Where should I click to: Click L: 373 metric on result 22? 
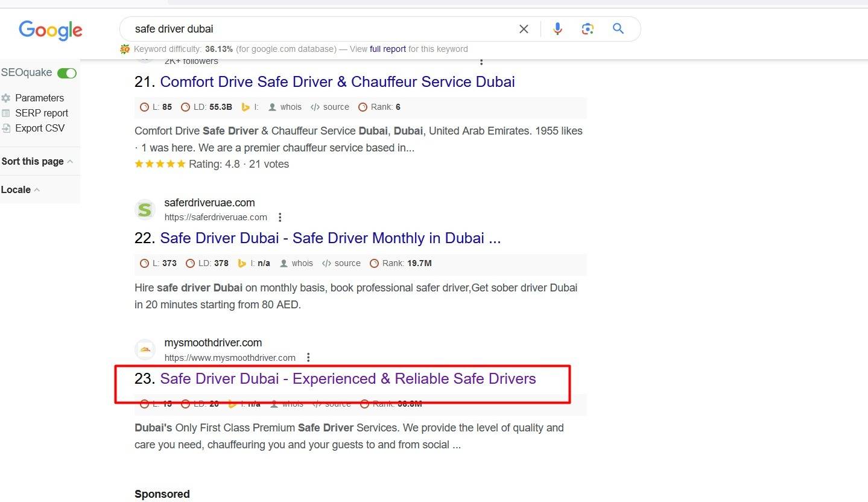tap(159, 263)
